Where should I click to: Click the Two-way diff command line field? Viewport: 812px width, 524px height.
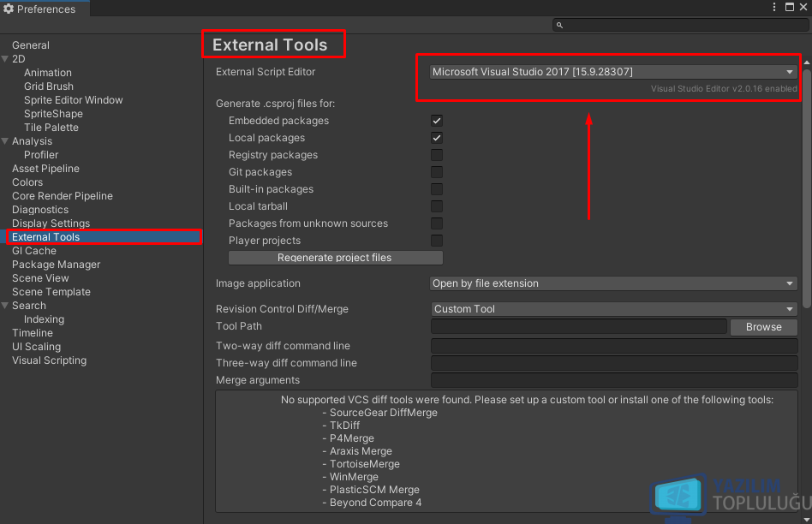pyautogui.click(x=613, y=346)
